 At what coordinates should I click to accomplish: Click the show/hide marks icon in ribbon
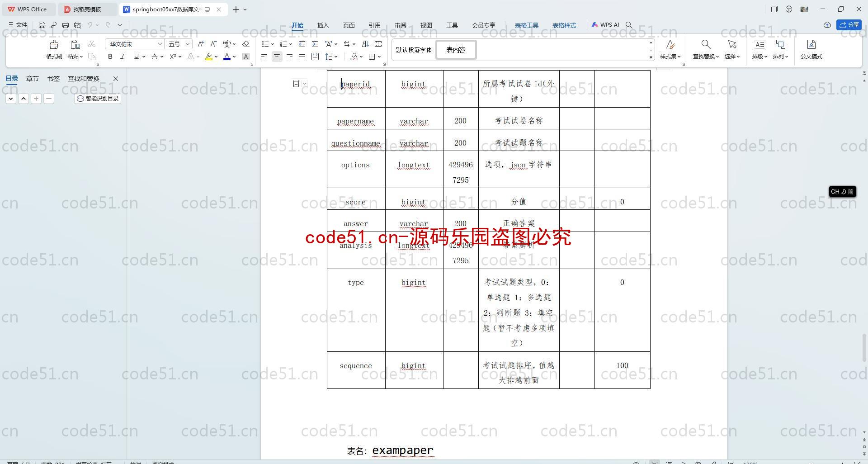(x=378, y=44)
